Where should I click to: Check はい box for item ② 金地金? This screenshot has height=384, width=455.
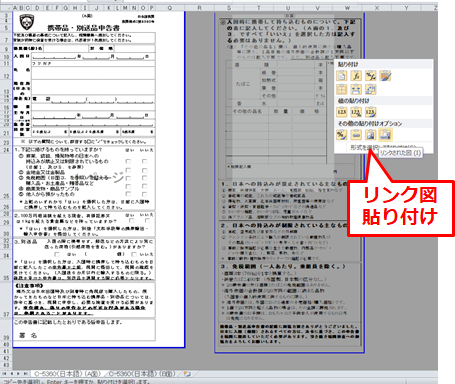point(128,170)
